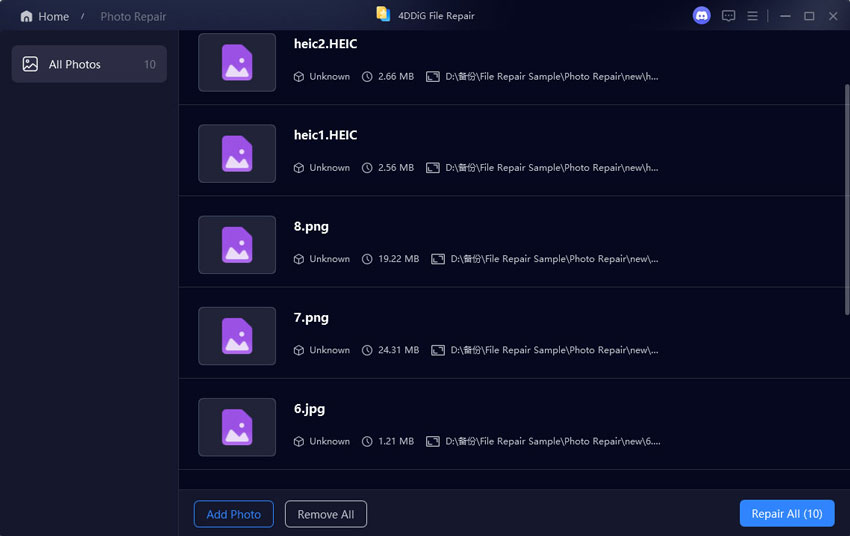Click the Remove All button
Image resolution: width=850 pixels, height=536 pixels.
click(326, 514)
